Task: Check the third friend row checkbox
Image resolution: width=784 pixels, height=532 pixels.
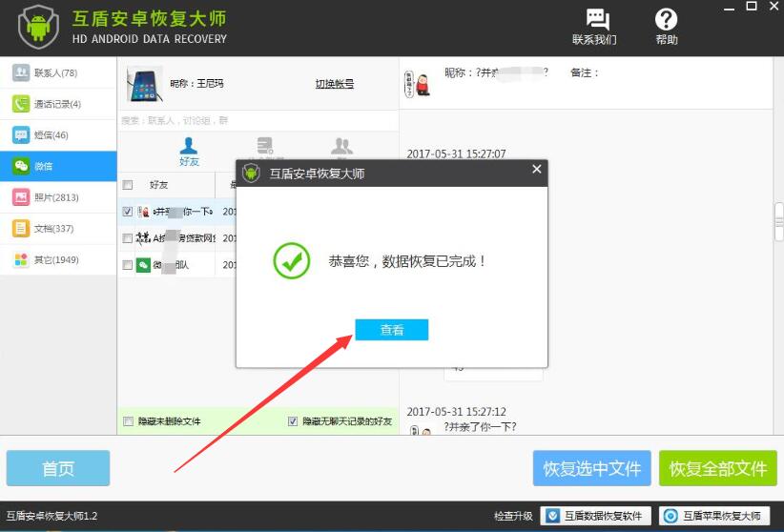Action: 128,264
